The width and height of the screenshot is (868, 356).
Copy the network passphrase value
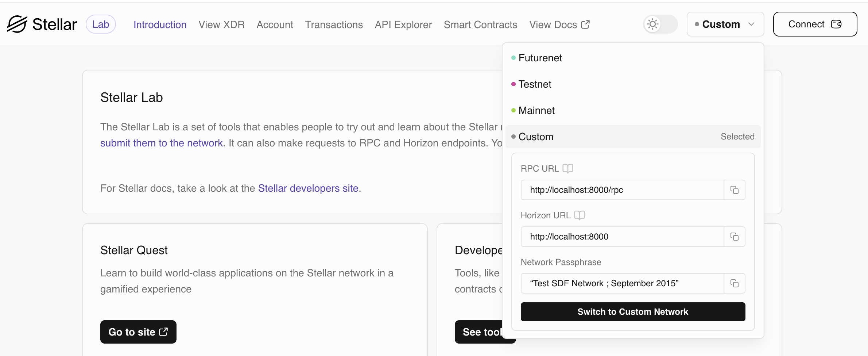click(x=735, y=283)
